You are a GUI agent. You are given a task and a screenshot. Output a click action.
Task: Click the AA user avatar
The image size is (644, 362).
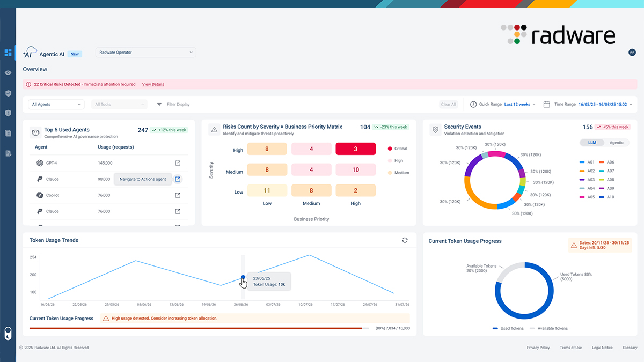point(632,53)
